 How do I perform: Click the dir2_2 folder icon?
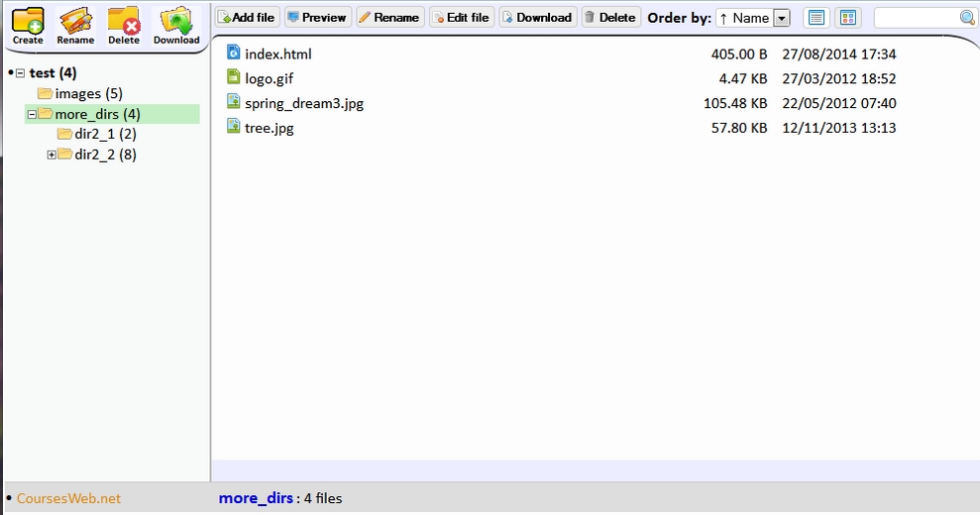(65, 154)
